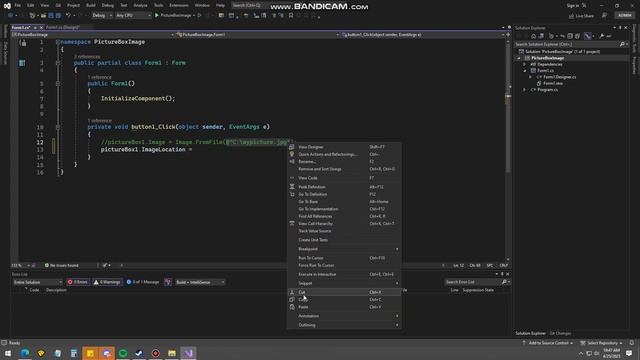Open Steam from the taskbar
The height and width of the screenshot is (360, 640).
point(139,353)
